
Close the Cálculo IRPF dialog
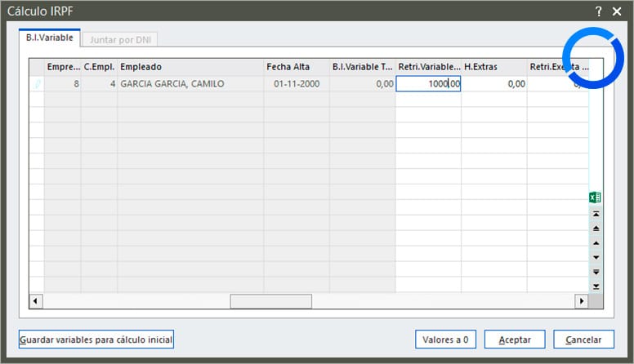tap(617, 11)
